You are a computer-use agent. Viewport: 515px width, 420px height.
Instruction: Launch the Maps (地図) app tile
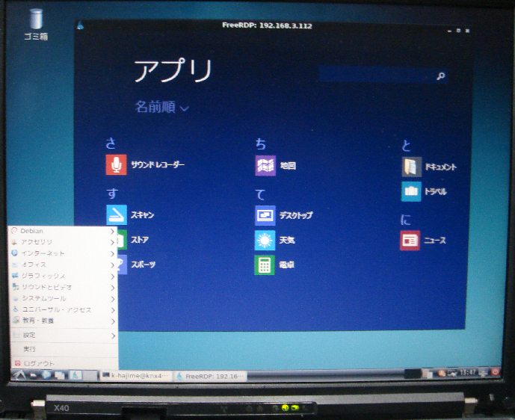(276, 165)
